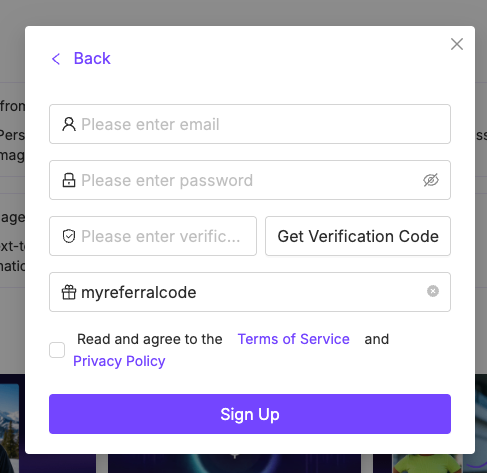Click the user icon in email field
Screen dimensions: 487x473
click(x=69, y=124)
